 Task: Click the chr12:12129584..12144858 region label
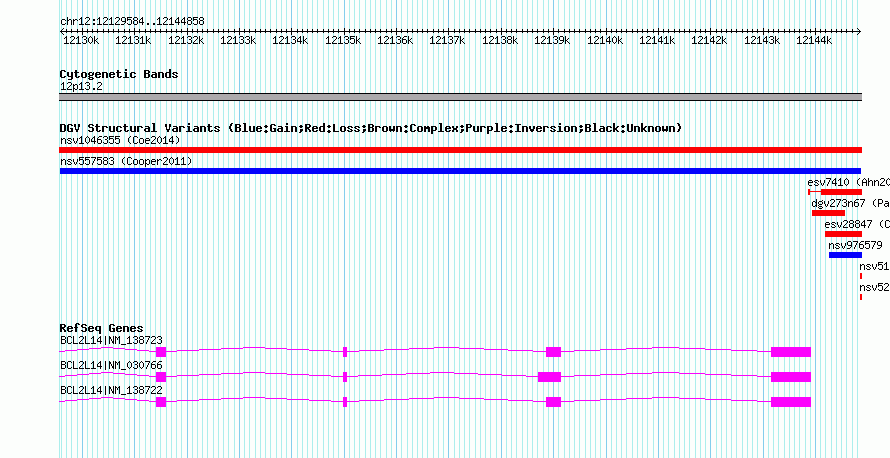[132, 21]
